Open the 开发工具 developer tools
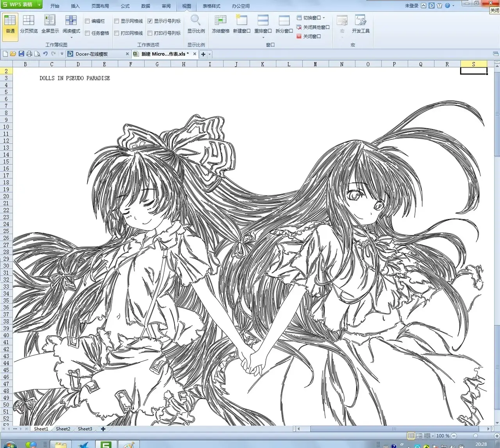This screenshot has width=500, height=448. point(360,24)
